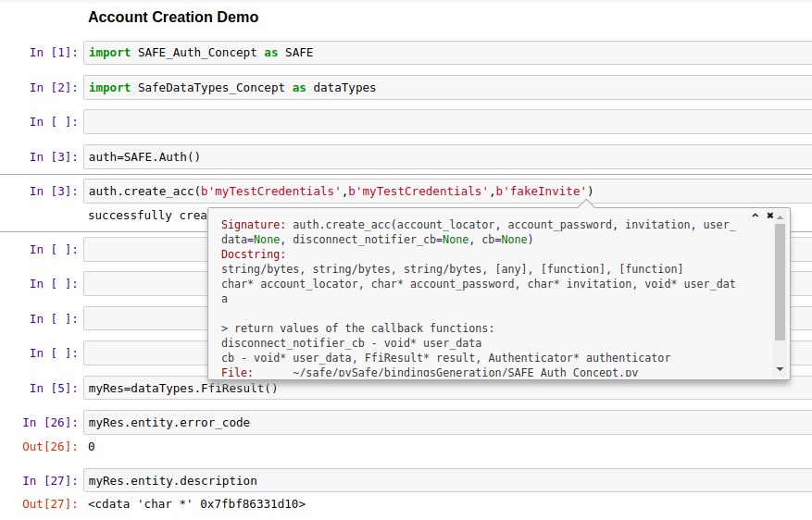The image size is (812, 520).
Task: Select the Out[27] cdata output text
Action: [x=196, y=505]
